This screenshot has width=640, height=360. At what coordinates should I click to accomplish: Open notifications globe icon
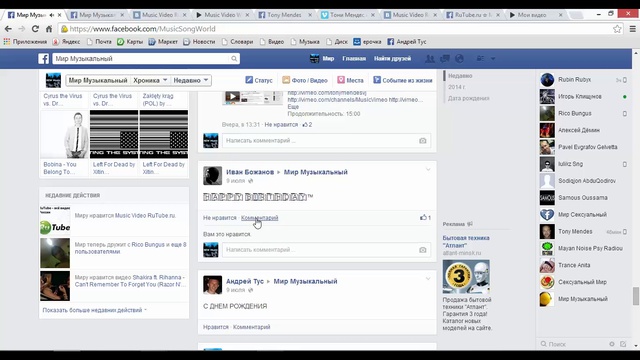(x=459, y=59)
